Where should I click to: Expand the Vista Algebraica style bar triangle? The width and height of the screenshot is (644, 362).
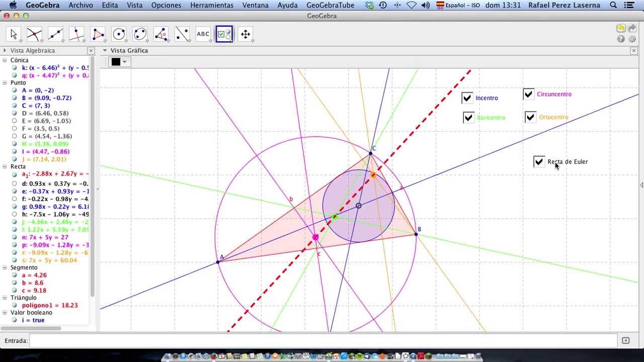5,50
